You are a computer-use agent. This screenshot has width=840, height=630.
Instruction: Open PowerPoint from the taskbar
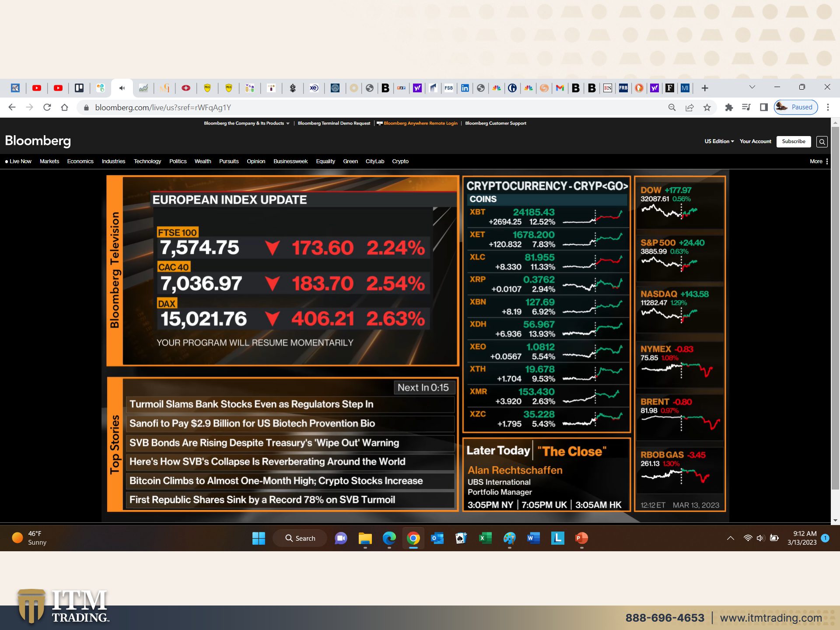pyautogui.click(x=581, y=538)
